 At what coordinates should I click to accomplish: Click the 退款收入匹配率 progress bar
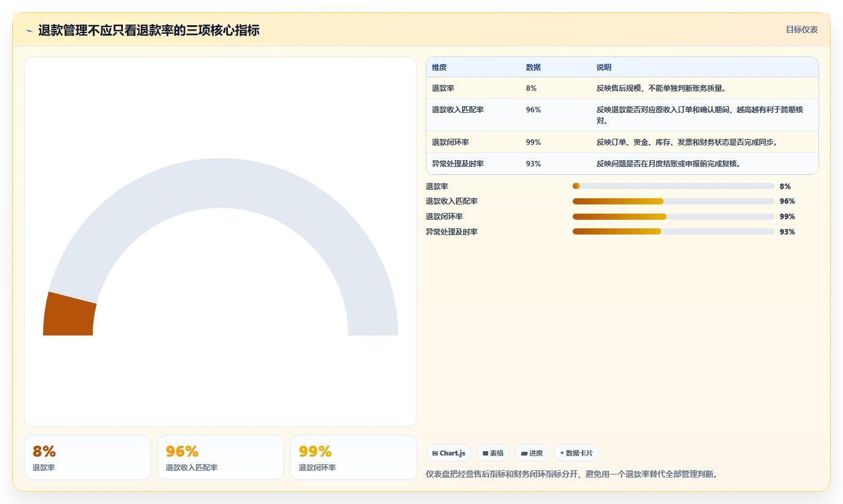click(673, 201)
